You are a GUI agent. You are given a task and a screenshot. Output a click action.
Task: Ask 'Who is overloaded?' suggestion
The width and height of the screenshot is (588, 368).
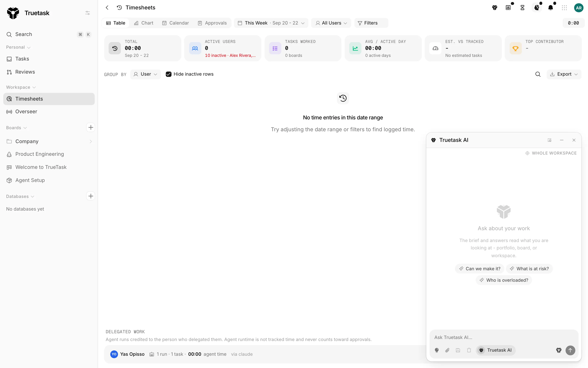(x=504, y=280)
